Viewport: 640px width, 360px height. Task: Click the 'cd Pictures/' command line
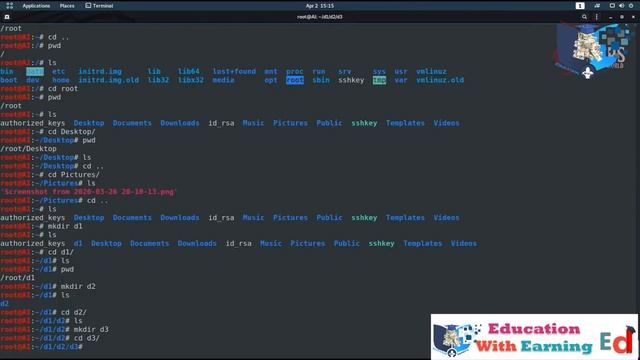pos(50,175)
